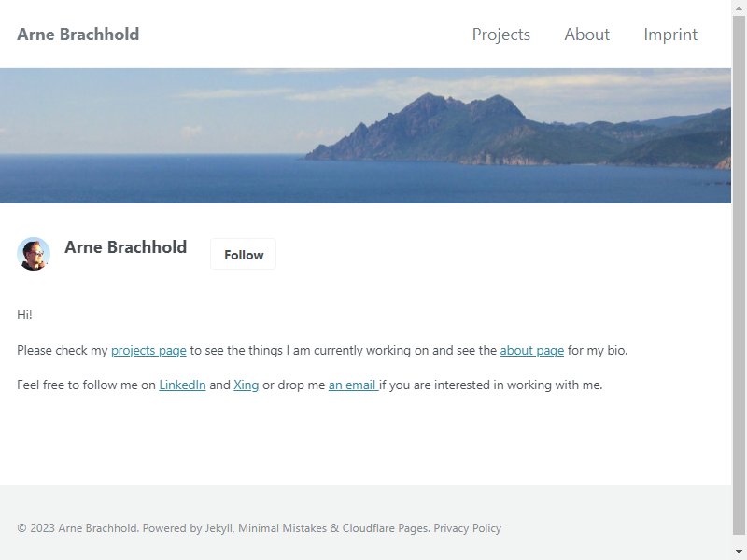Open the Projects navigation menu item

[x=500, y=35]
